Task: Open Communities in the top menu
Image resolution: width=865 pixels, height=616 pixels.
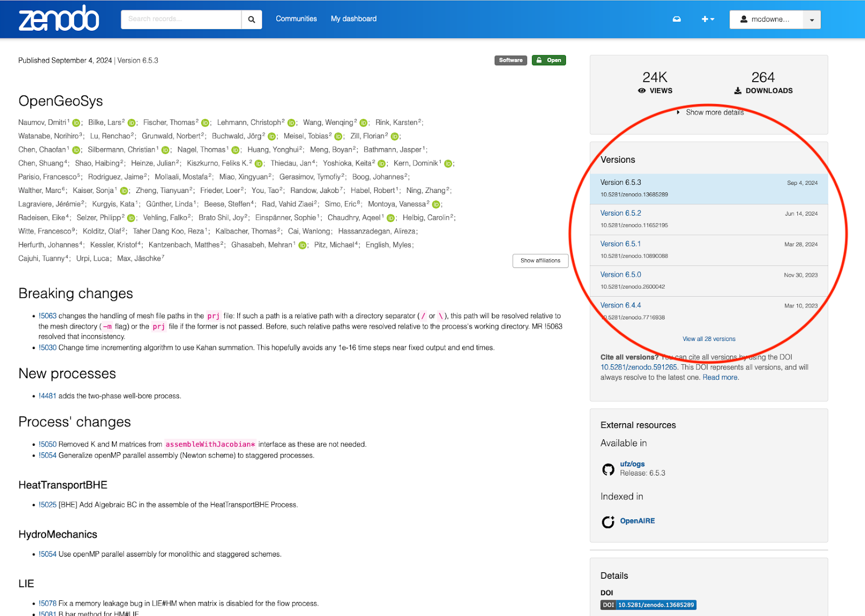Action: (x=296, y=19)
